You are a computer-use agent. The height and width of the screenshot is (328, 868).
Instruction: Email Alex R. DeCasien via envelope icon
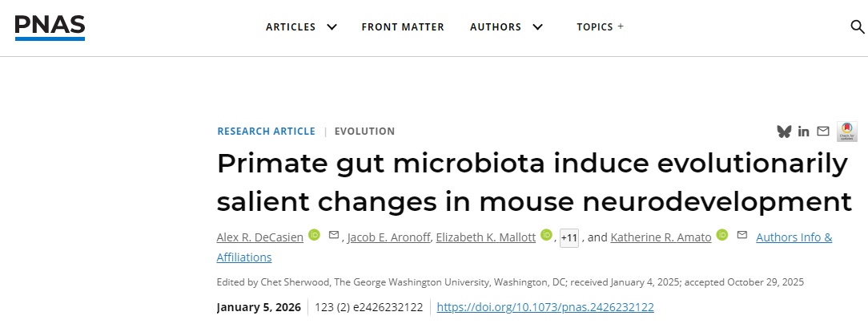[334, 236]
